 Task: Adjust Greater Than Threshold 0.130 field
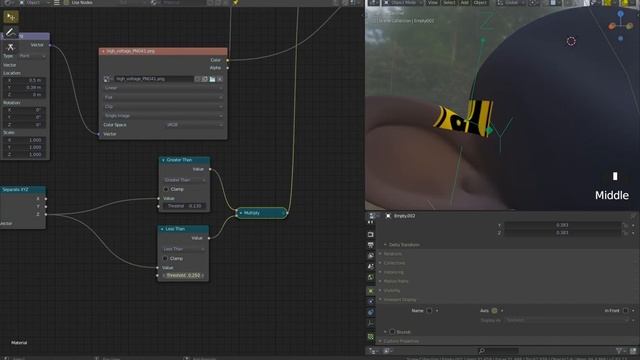(x=184, y=206)
